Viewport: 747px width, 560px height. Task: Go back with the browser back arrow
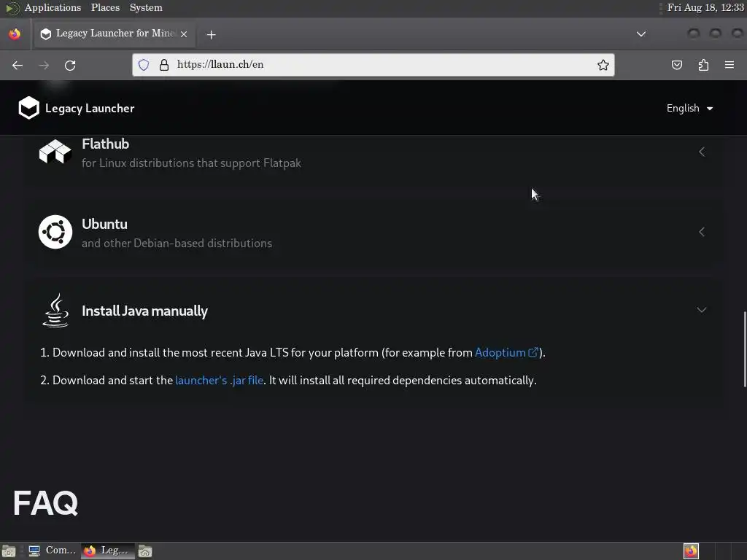[x=18, y=65]
